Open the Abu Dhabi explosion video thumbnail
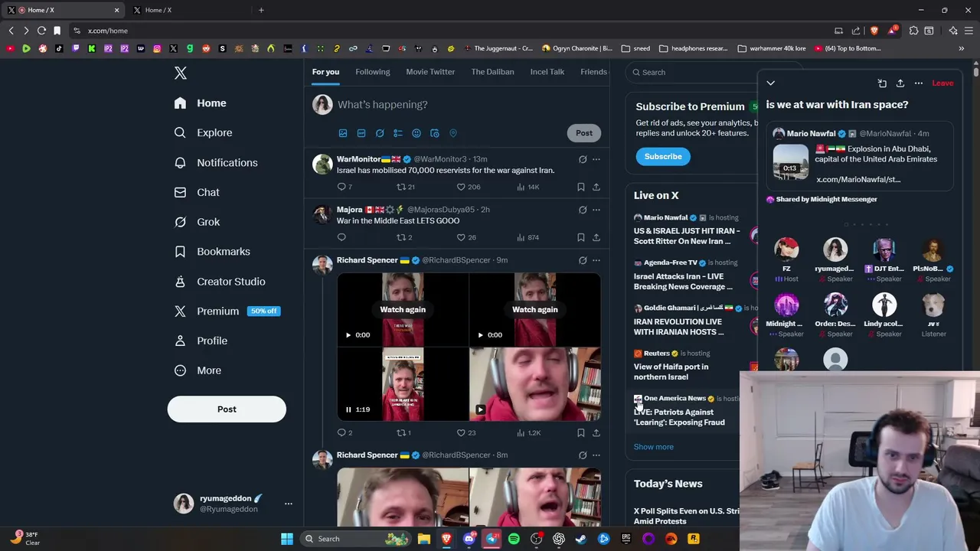 coord(790,161)
